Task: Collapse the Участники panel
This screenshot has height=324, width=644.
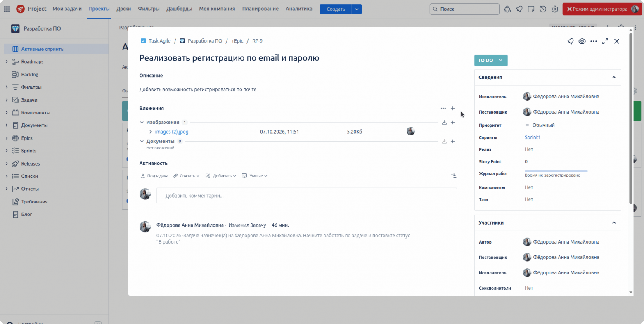Action: coord(614,223)
